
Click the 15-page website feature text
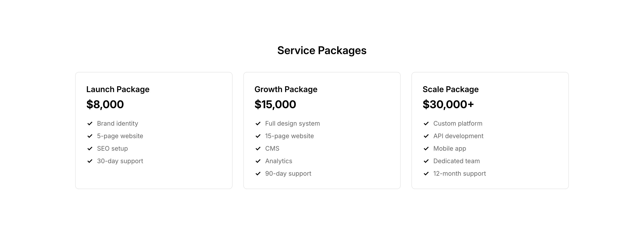pos(289,136)
